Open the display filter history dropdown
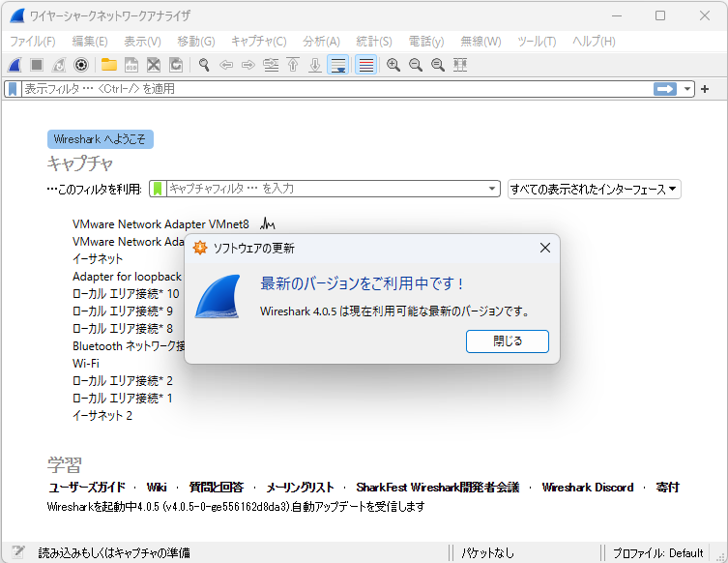The image size is (728, 563). pyautogui.click(x=687, y=89)
